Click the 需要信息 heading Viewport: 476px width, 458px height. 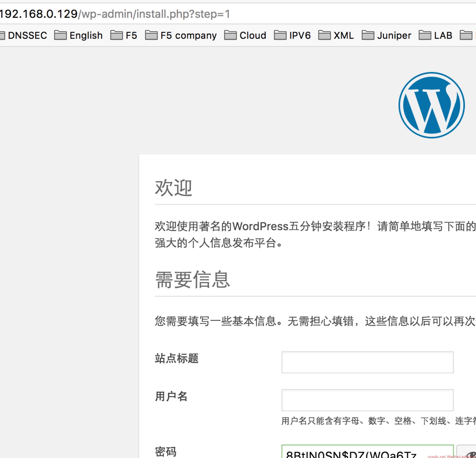coord(192,280)
